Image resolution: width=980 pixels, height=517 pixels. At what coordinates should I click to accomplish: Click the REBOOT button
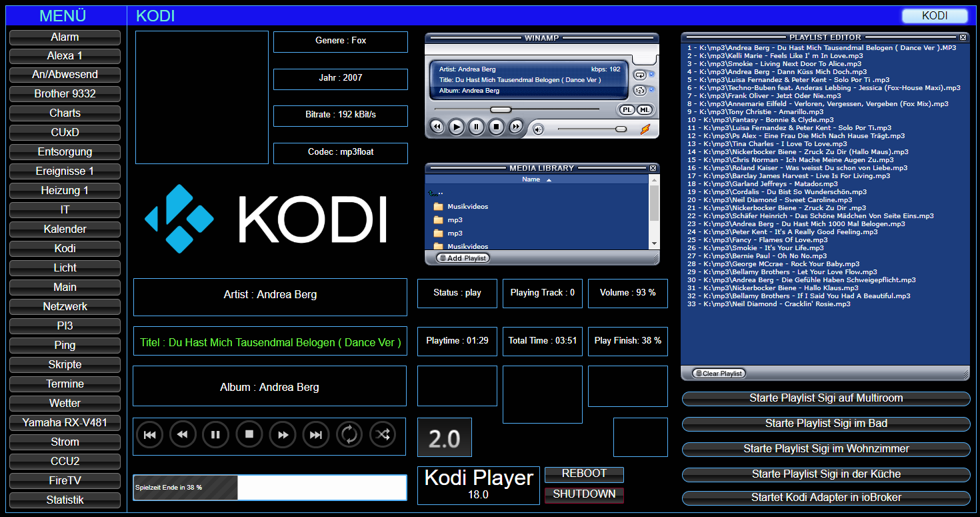click(x=584, y=474)
